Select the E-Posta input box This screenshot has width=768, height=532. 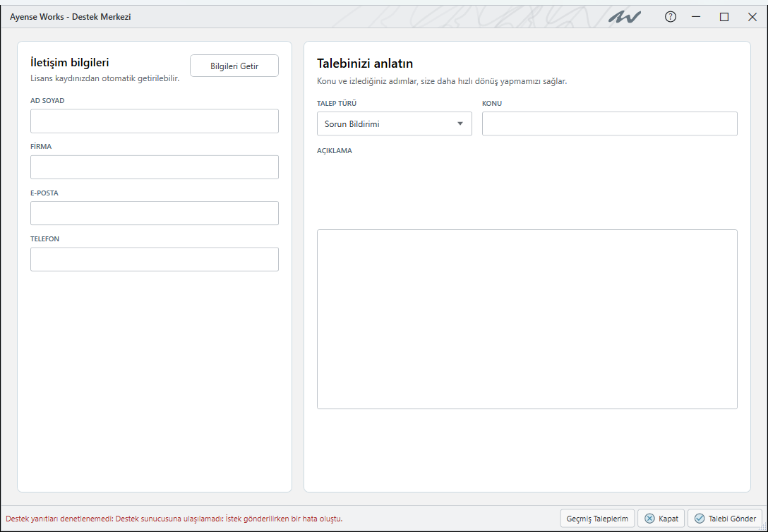(x=155, y=213)
